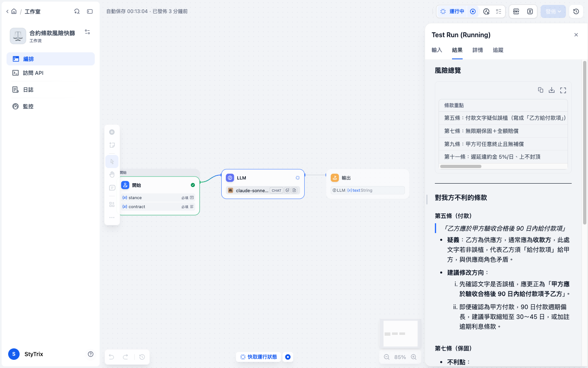
Task: Switch to the 輸入 tab
Action: coord(437,50)
